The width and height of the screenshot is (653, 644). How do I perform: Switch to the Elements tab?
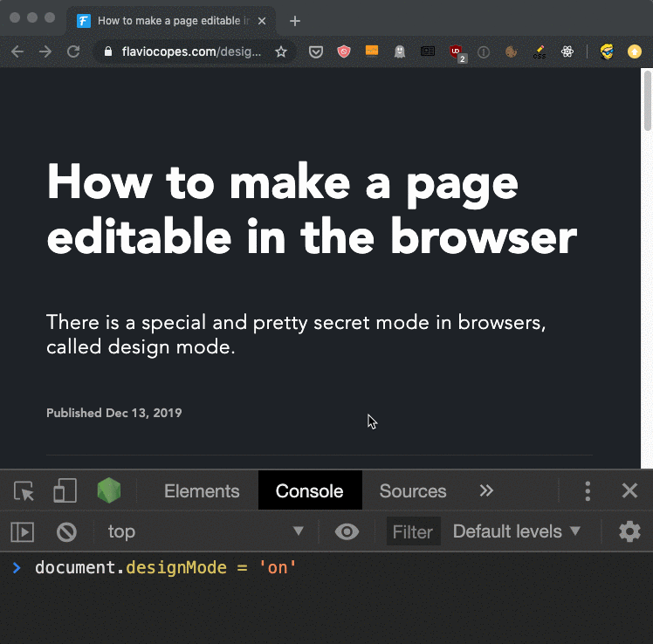tap(202, 491)
